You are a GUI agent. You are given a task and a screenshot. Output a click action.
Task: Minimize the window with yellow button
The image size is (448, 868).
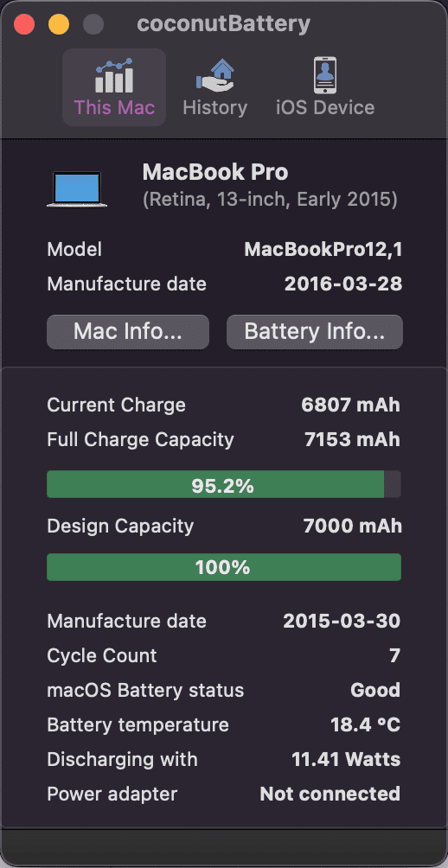tap(59, 24)
